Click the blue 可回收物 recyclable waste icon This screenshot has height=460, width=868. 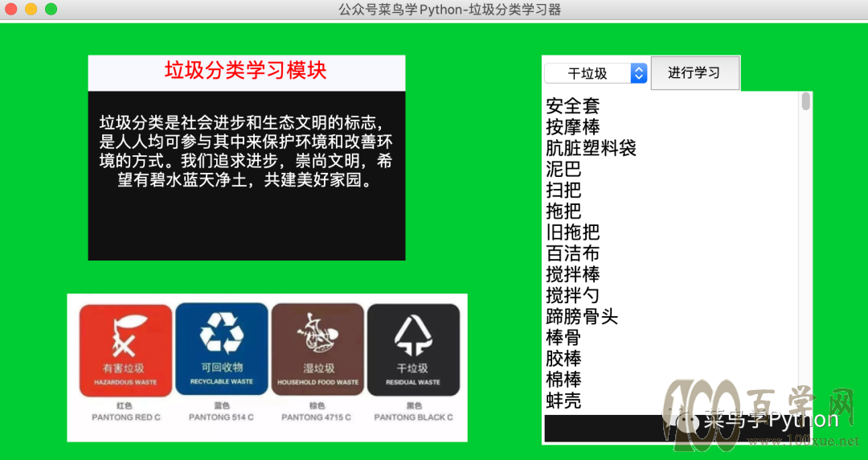[222, 348]
